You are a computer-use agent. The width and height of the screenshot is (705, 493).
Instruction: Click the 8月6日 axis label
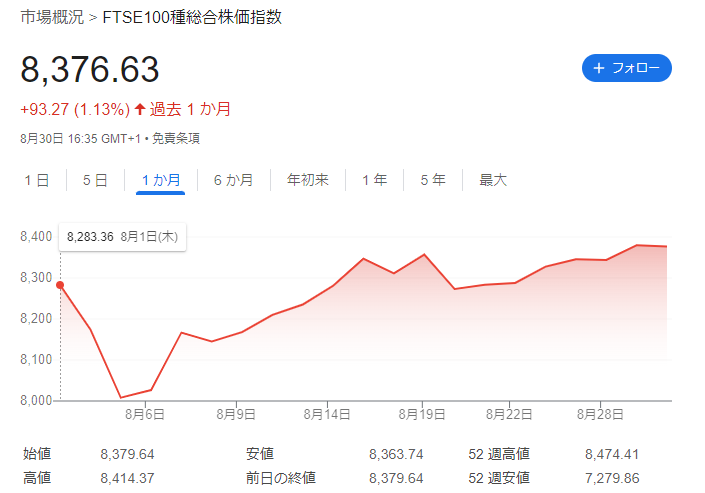(x=144, y=414)
